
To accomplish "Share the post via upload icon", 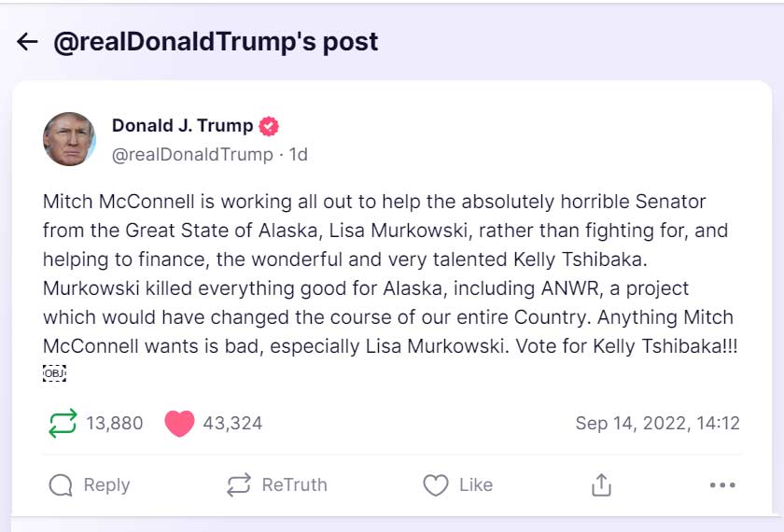I will 601,484.
